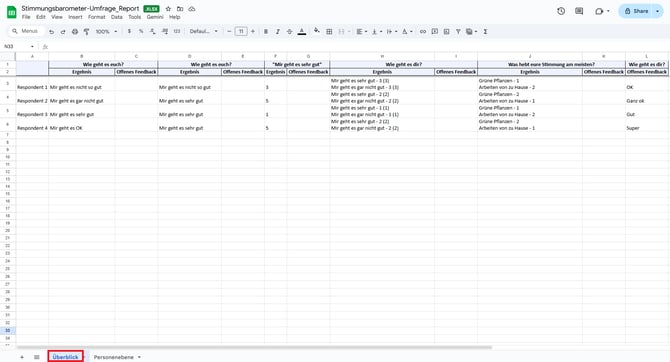Open text rotation dropdown
This screenshot has height=362, width=670.
coord(407,32)
